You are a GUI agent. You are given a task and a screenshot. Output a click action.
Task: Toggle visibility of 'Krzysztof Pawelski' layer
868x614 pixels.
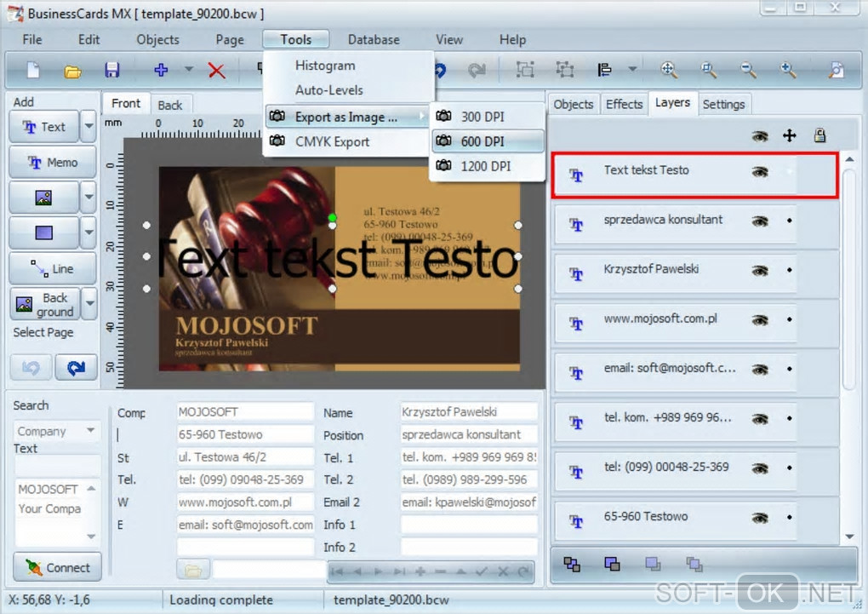tap(760, 271)
